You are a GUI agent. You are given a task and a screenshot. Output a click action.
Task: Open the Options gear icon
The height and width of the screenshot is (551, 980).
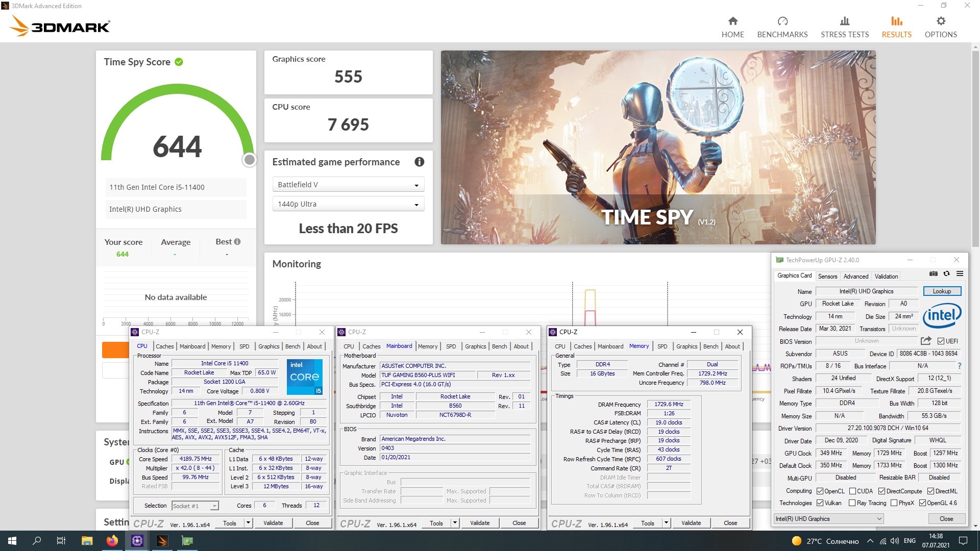pos(941,21)
